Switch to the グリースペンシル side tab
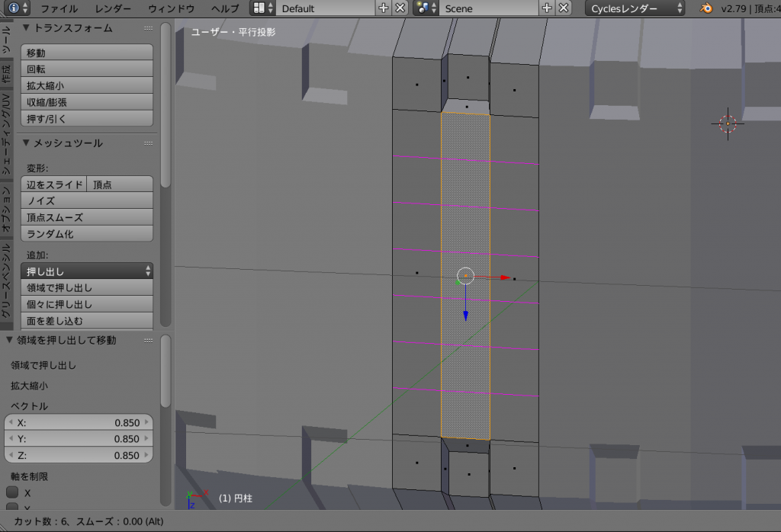 coord(6,280)
